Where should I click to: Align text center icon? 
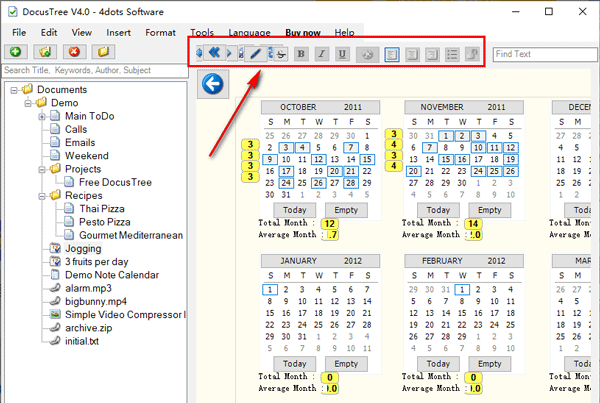pyautogui.click(x=412, y=55)
